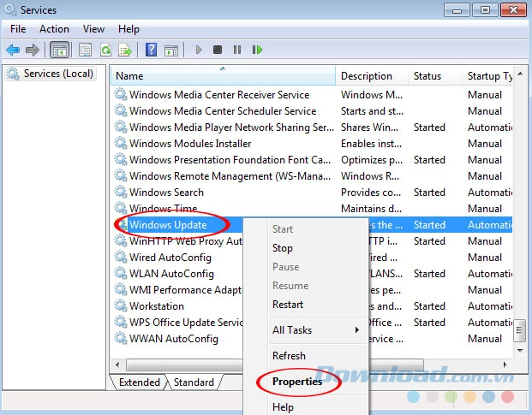532x415 pixels.
Task: Click Manual startup type of WWAN AutoConfig
Action: (x=485, y=339)
